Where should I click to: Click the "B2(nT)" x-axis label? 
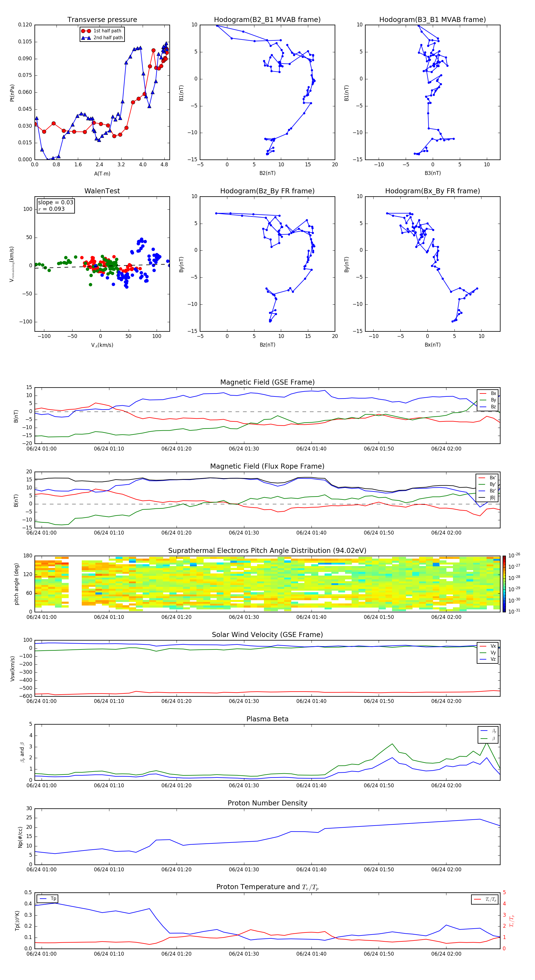267,173
